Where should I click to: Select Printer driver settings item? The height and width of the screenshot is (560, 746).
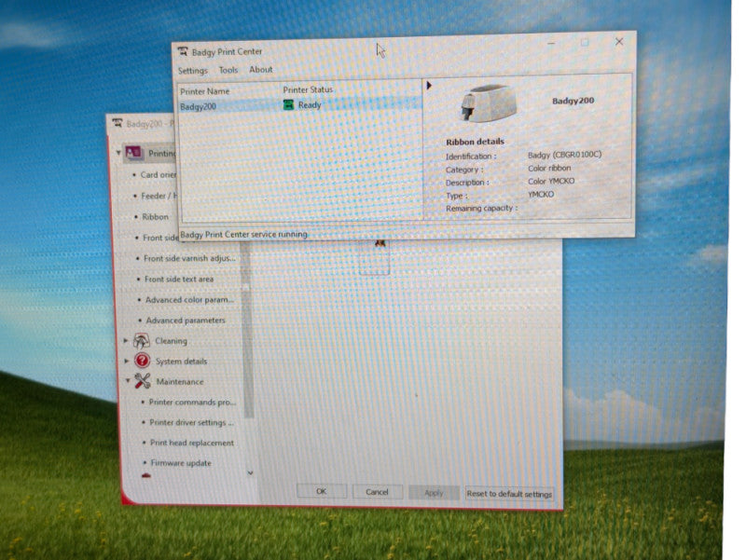click(191, 423)
